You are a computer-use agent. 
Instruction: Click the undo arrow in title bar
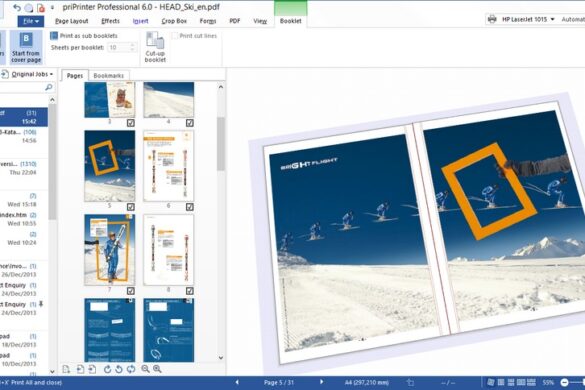coord(17,7)
